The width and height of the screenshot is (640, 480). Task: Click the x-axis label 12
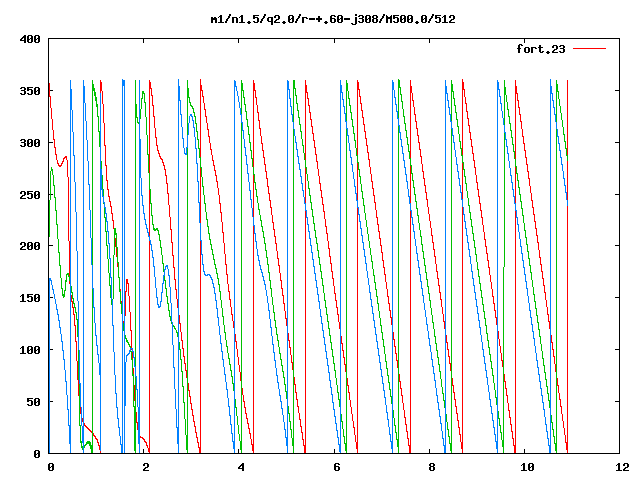[622, 467]
